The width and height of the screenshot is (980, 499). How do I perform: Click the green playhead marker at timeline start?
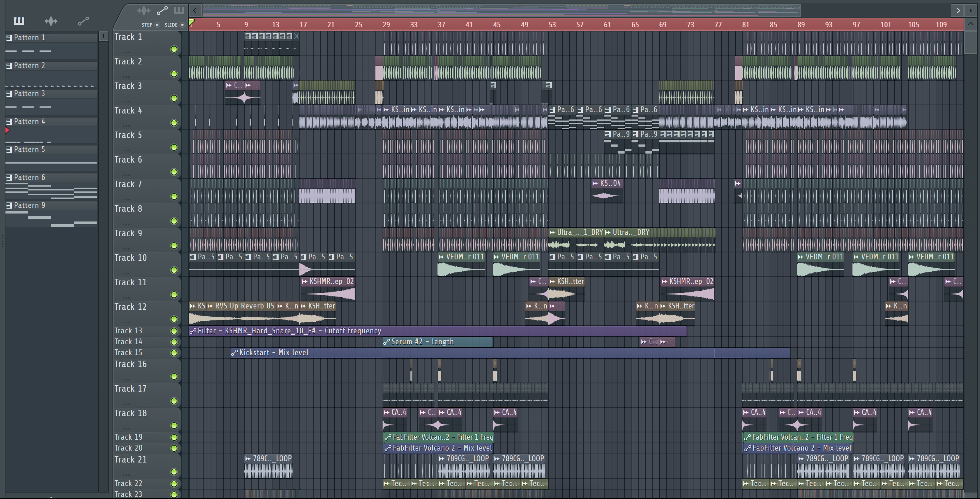click(192, 22)
